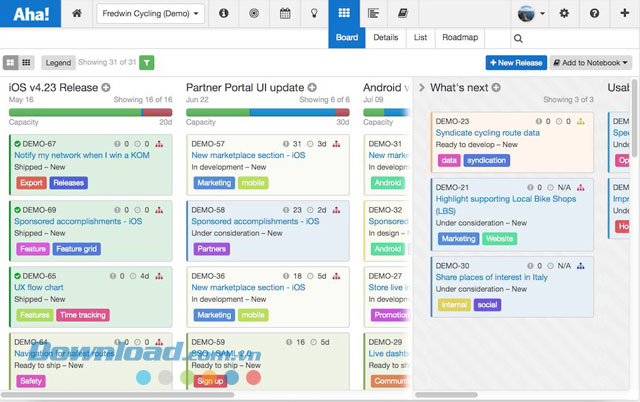Toggle the DEMO-65 shipped checkmark
Screen dimensions: 640x402
tap(18, 276)
